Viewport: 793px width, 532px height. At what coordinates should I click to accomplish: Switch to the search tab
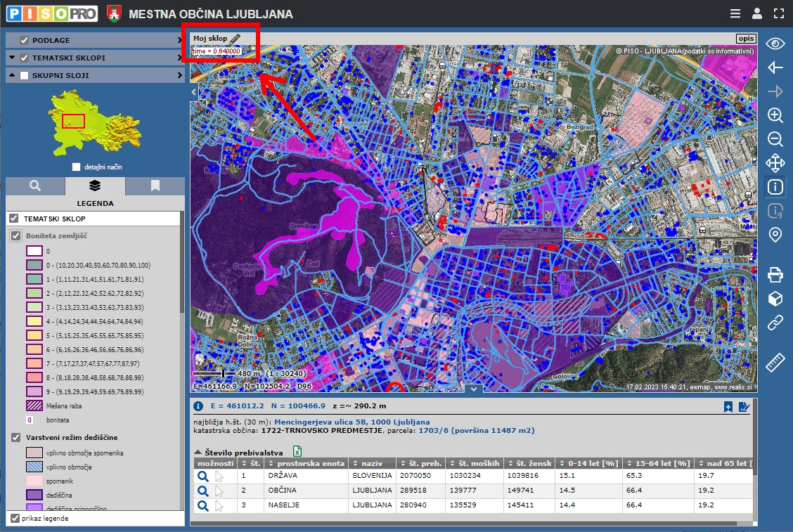[x=34, y=186]
